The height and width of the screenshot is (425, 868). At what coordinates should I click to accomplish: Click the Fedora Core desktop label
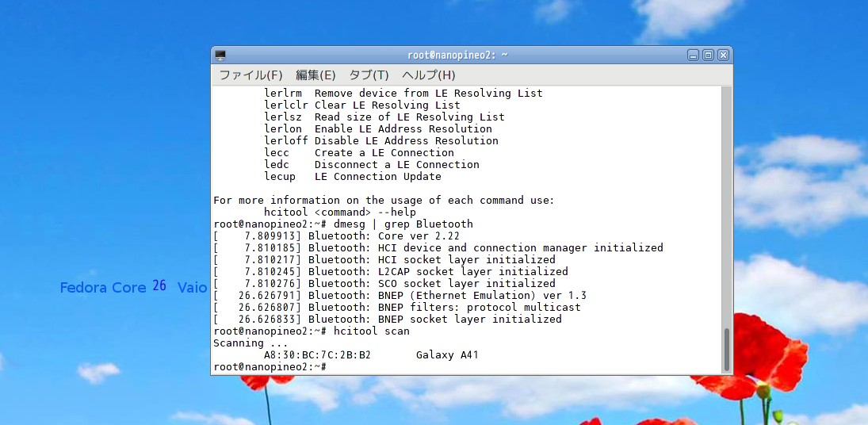(103, 288)
